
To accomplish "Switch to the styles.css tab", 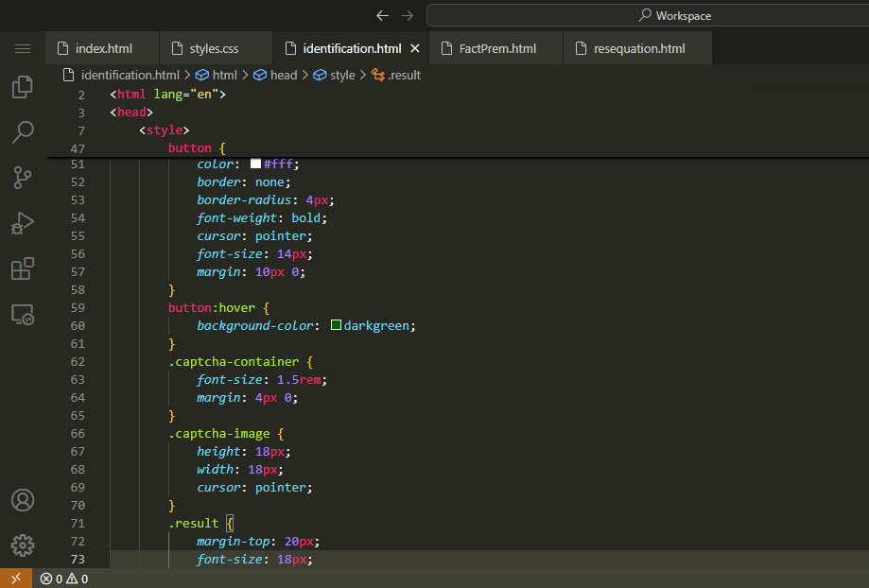I will pos(214,48).
